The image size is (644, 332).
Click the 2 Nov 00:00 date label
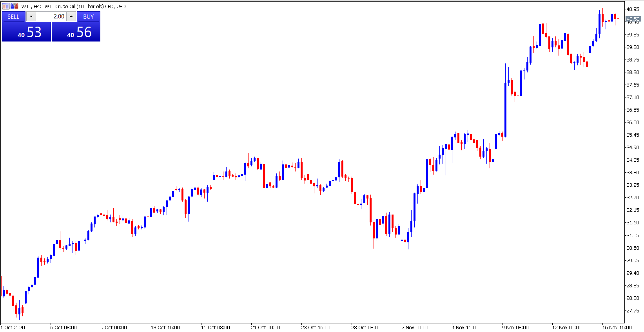click(415, 327)
